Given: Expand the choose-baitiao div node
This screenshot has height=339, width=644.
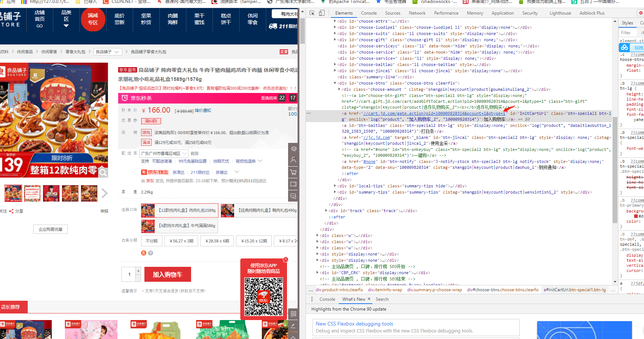Looking at the screenshot, I should (335, 65).
